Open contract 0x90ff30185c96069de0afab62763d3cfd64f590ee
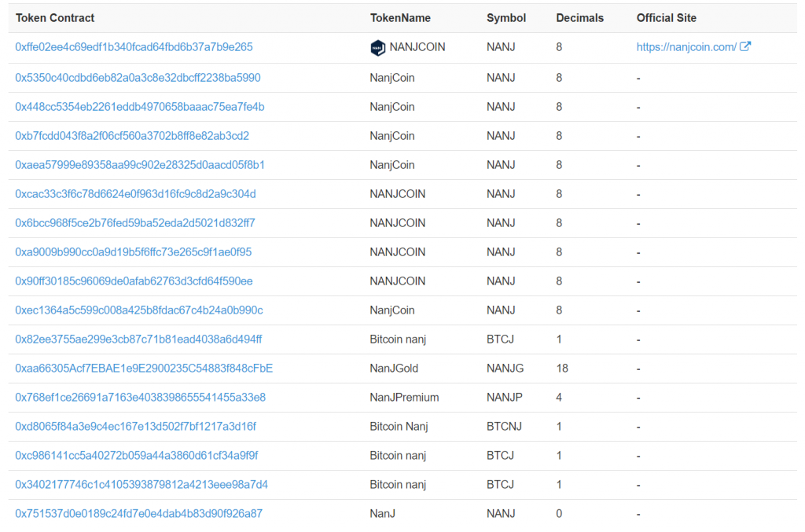The height and width of the screenshot is (532, 805). (134, 281)
